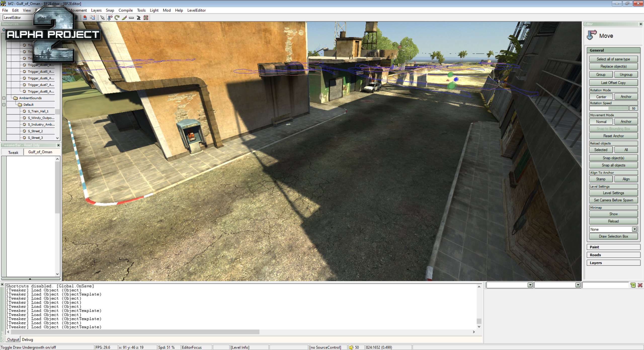Click the Ungroup button

[x=626, y=75]
